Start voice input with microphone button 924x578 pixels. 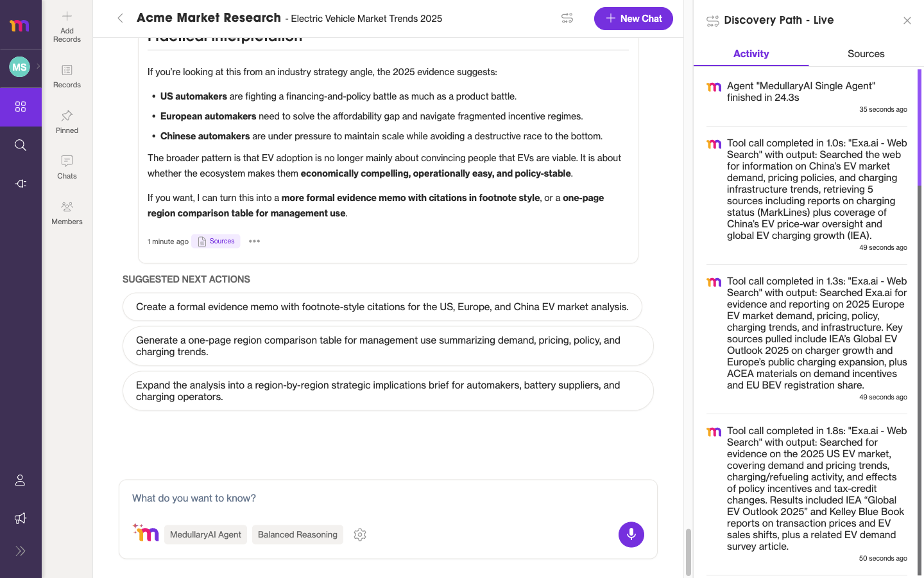(x=631, y=534)
